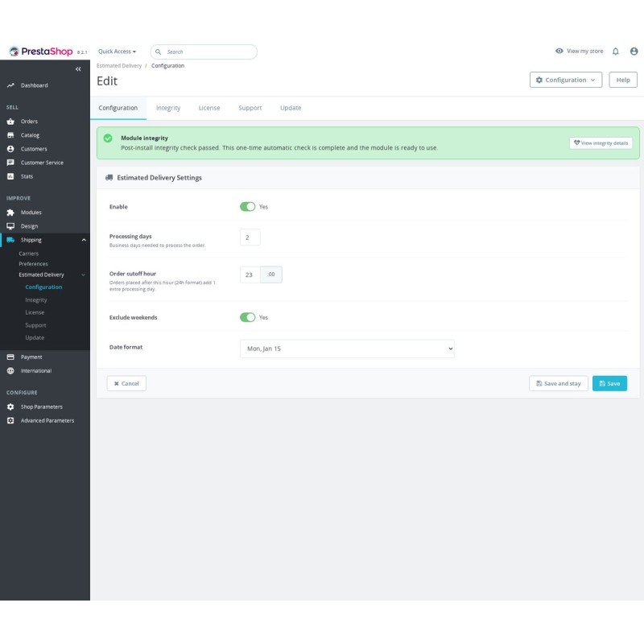Switch to the Support tab

(250, 108)
